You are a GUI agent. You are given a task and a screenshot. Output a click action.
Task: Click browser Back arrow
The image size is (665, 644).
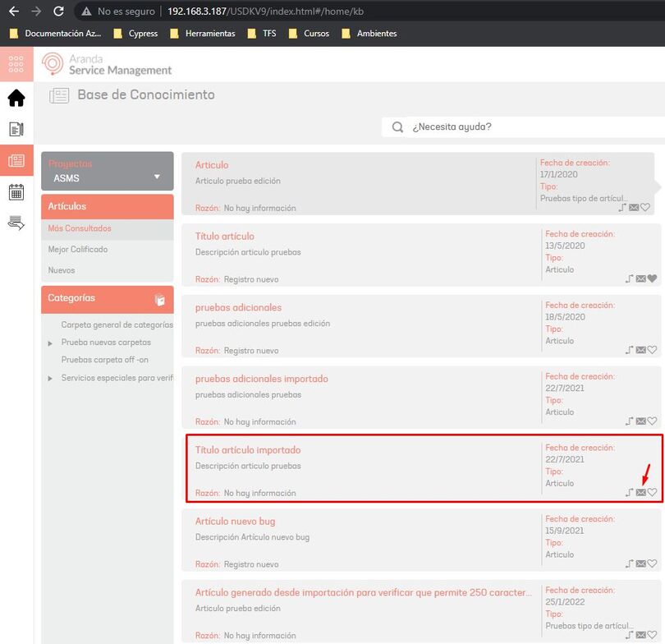pos(14,11)
